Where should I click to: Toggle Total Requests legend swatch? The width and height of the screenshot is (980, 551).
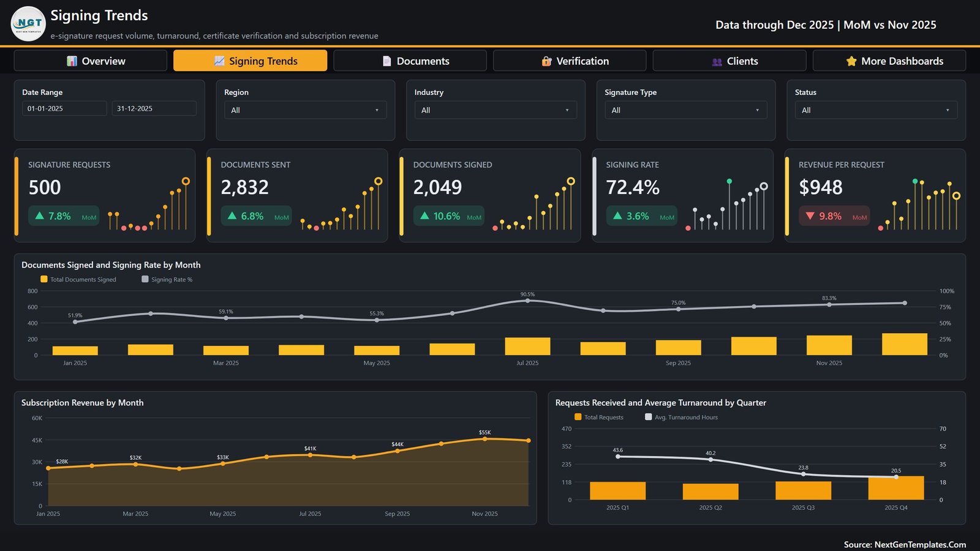point(578,417)
